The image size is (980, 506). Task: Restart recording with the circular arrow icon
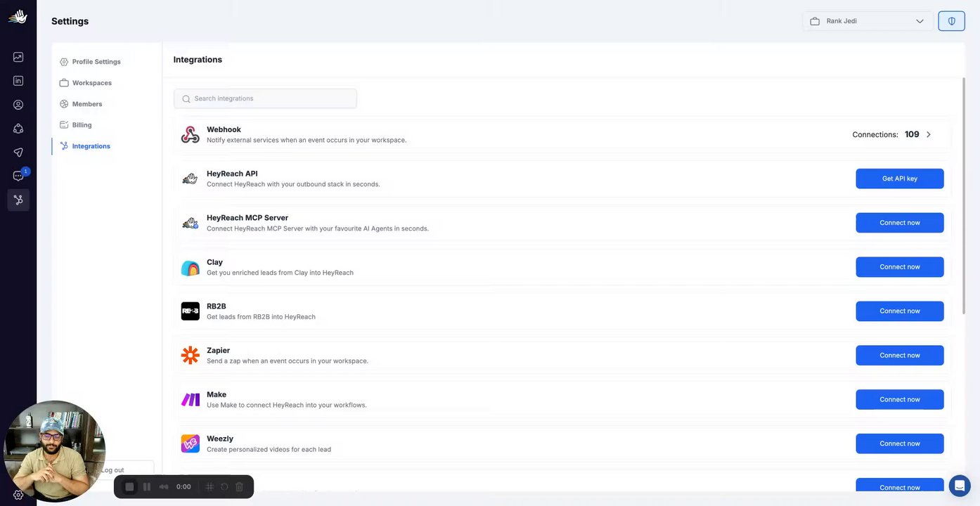(x=224, y=486)
